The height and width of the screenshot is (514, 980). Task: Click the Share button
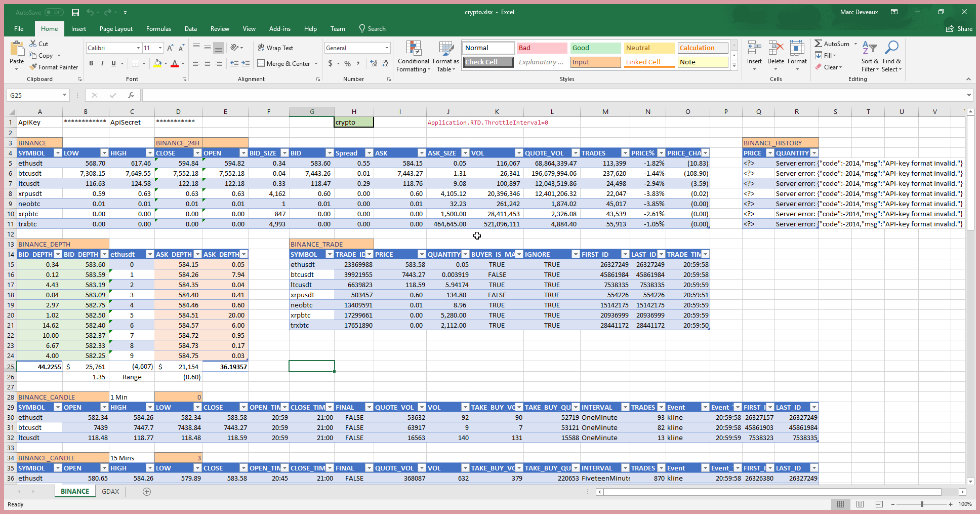[959, 29]
